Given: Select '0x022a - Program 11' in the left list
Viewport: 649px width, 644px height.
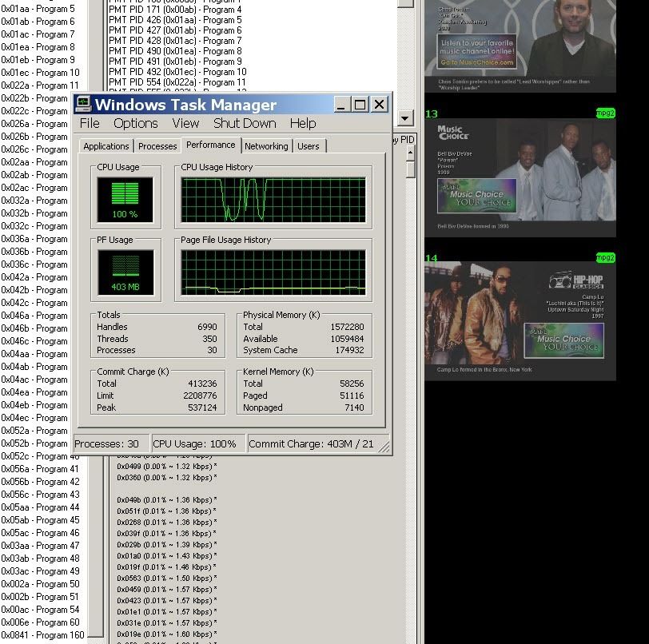Looking at the screenshot, I should point(40,85).
